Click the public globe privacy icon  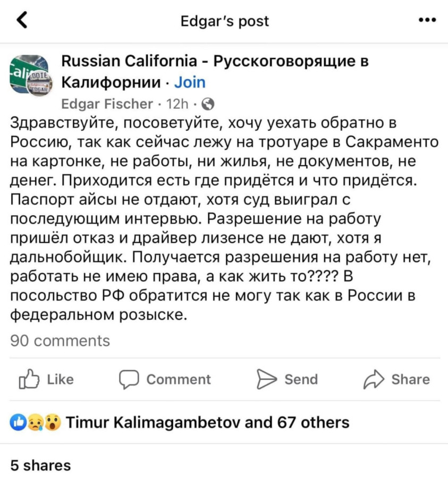pyautogui.click(x=208, y=104)
